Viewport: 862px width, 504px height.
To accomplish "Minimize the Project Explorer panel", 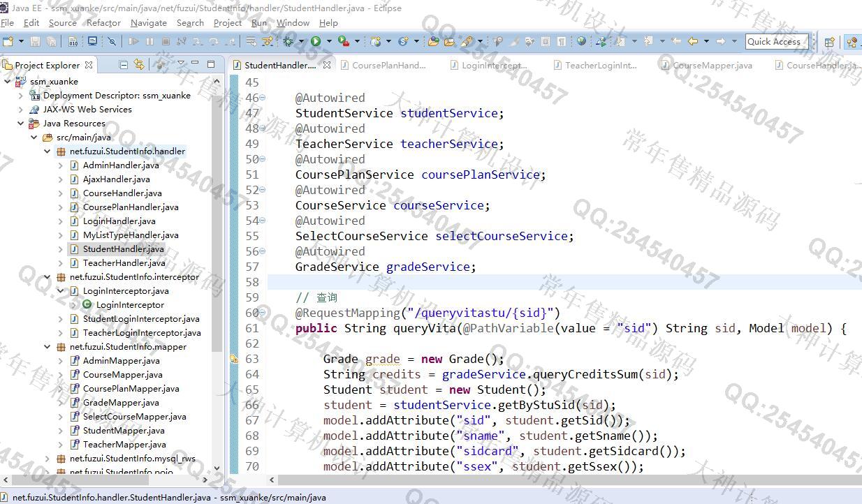I will [x=196, y=64].
